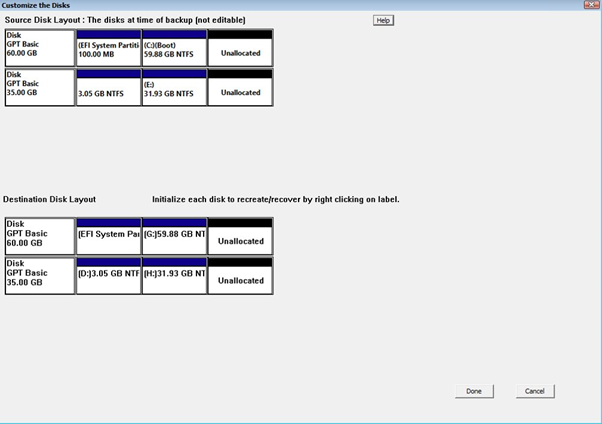Select source 60.00 GB GPT Basic disk label
The width and height of the screenshot is (602, 424).
[x=40, y=48]
